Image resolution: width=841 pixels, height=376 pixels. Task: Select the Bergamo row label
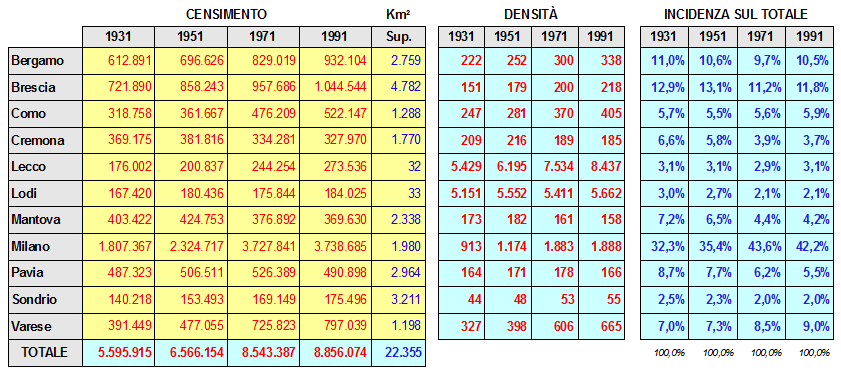click(46, 61)
